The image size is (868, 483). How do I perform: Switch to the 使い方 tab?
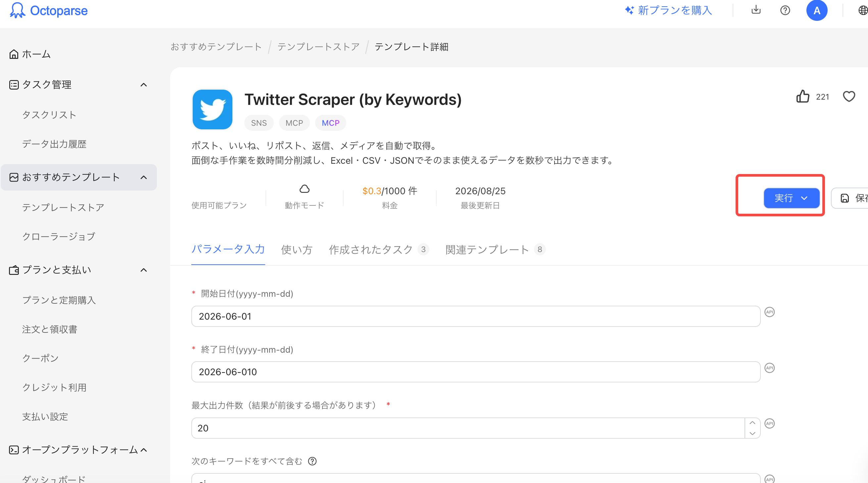tap(297, 249)
